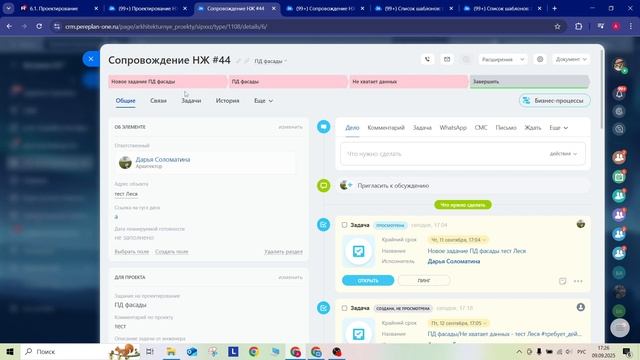The width and height of the screenshot is (640, 360).
Task: Open the действия dropdown in activity input
Action: tap(563, 154)
